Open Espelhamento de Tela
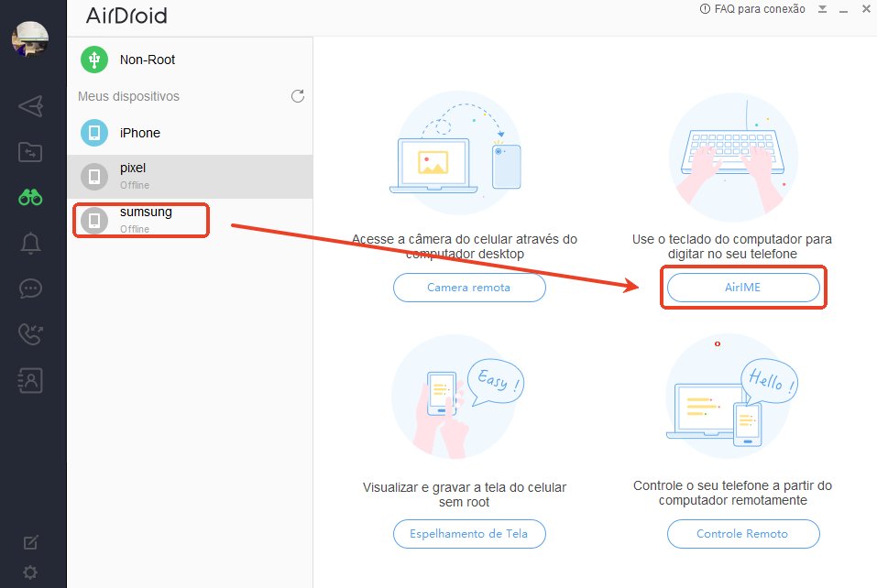Viewport: 877px width, 588px height. click(x=469, y=533)
